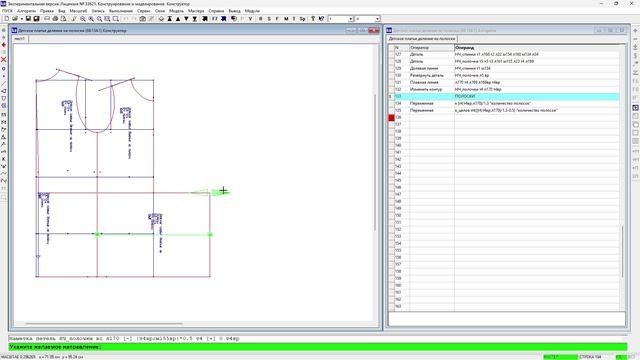640x360 pixels.
Task: Select the circle tool in left sidebar
Action: click(4, 69)
